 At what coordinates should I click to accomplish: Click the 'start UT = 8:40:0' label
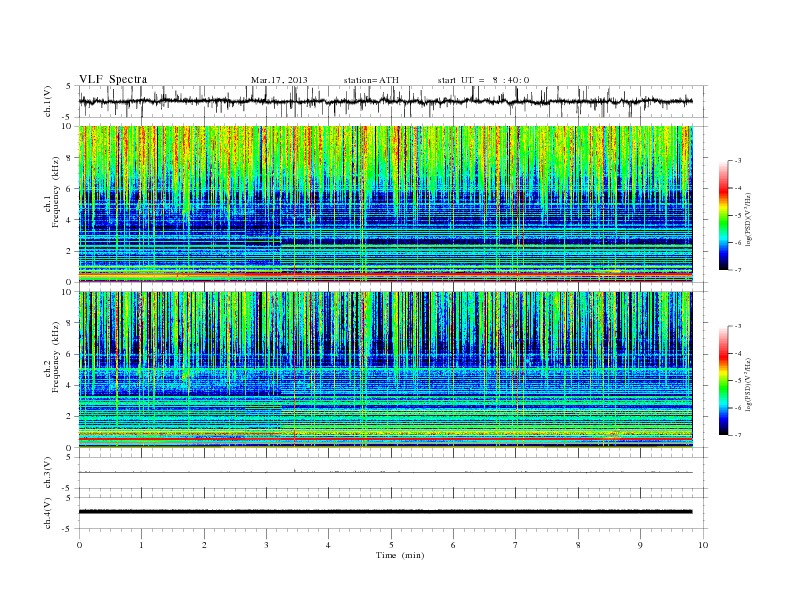483,80
